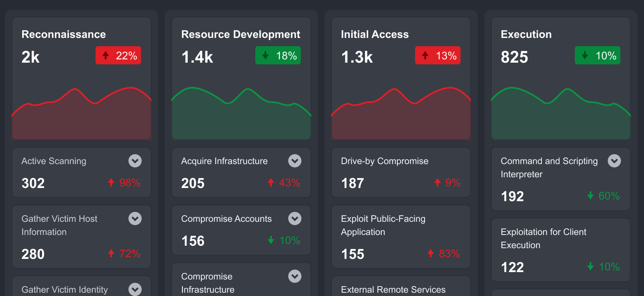
Task: Expand the Active Scanning technique chevron
Action: (135, 161)
